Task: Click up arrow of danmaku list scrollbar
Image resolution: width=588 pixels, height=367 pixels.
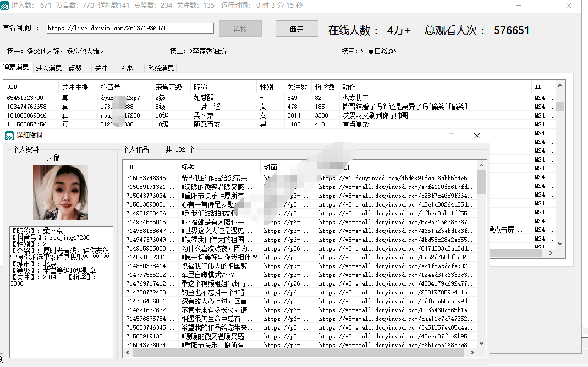Action: point(560,86)
